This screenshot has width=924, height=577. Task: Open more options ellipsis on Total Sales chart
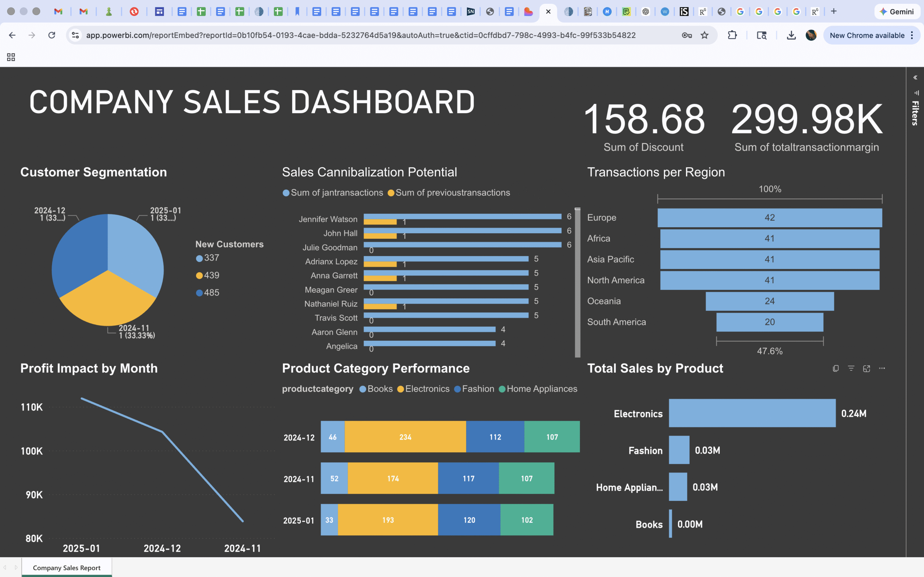coord(882,368)
